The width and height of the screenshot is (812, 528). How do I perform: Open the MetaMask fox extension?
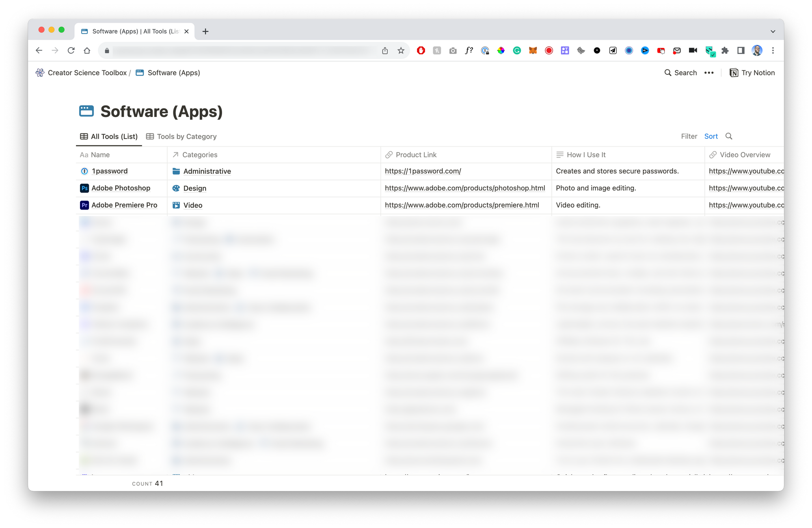533,50
